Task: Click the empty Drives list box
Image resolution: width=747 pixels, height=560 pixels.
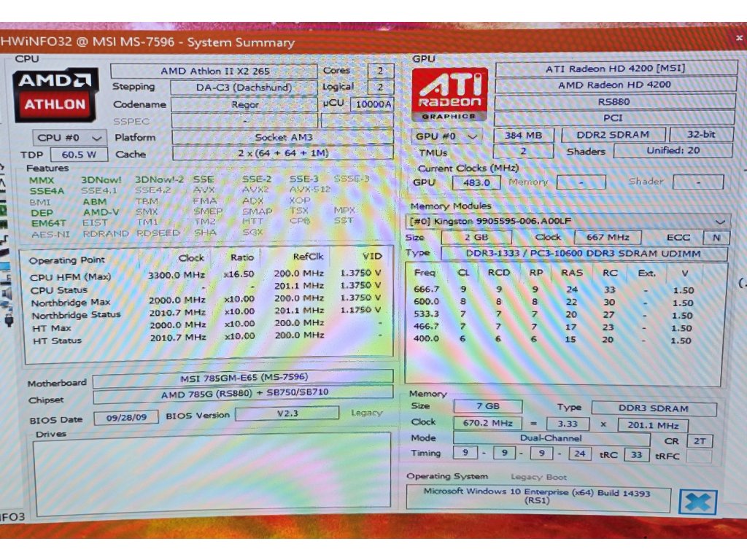Action: coord(212,473)
